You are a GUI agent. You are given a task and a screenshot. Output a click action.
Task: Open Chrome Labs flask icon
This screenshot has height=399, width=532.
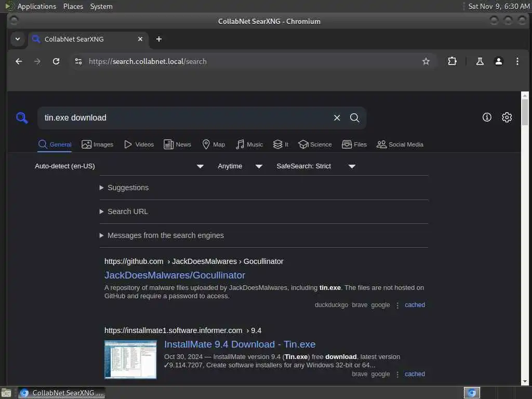point(480,61)
